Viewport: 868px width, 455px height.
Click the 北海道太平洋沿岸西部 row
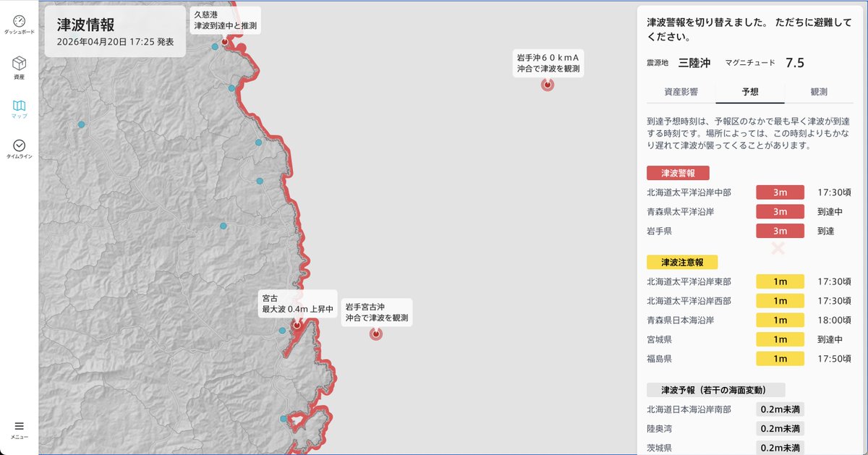[x=750, y=301]
